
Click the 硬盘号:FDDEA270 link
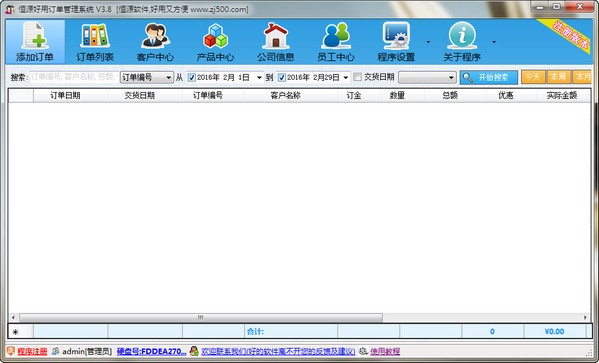(x=151, y=352)
